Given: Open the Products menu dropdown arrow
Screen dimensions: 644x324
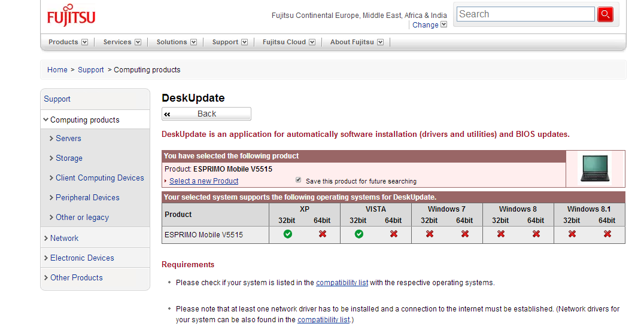Looking at the screenshot, I should coord(84,42).
